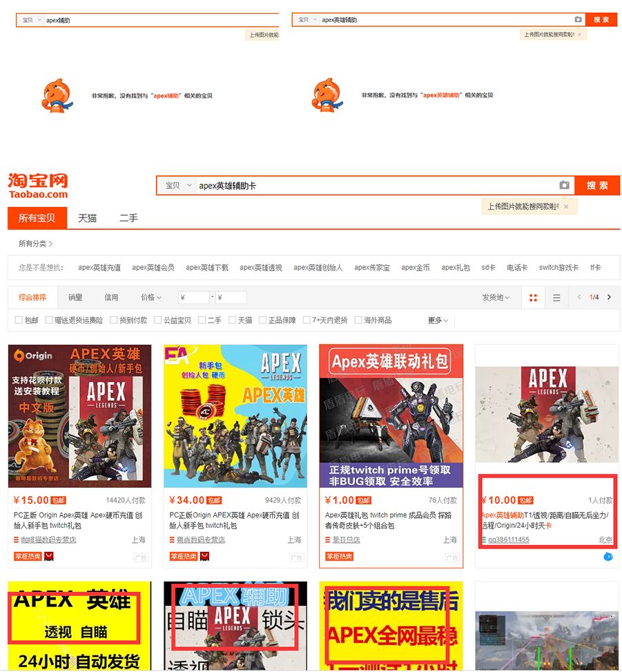Check the 海外商品 checkbox
The height and width of the screenshot is (672, 622).
tap(358, 319)
